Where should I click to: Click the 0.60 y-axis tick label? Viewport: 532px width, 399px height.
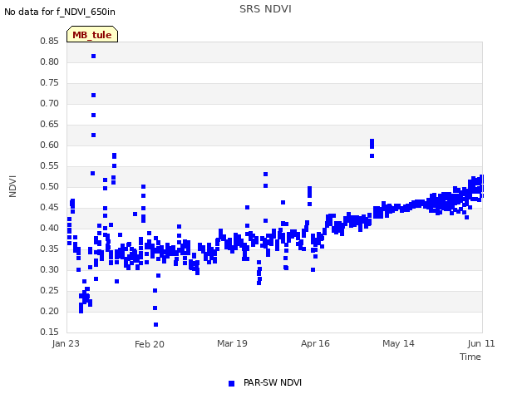point(49,145)
